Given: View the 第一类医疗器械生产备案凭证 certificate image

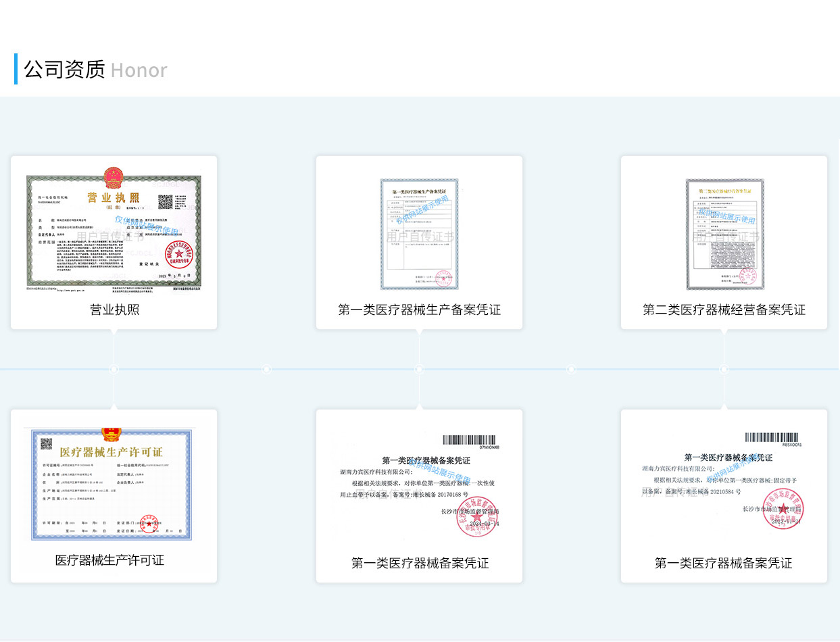Looking at the screenshot, I should tap(418, 233).
